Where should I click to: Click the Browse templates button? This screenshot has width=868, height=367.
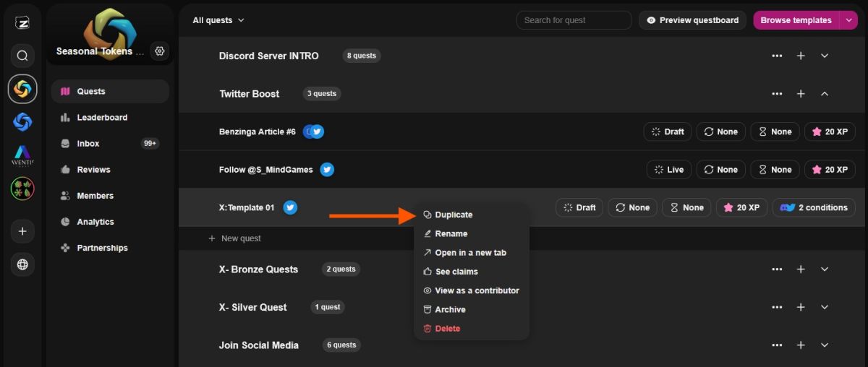tap(796, 20)
